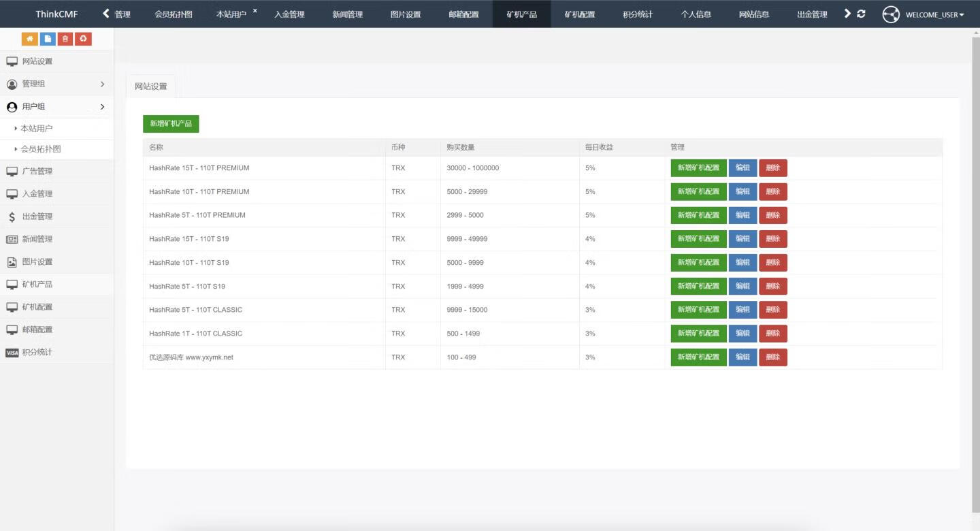Open 会员拓扑图 in the sidebar
Image resolution: width=980 pixels, height=531 pixels.
point(41,149)
